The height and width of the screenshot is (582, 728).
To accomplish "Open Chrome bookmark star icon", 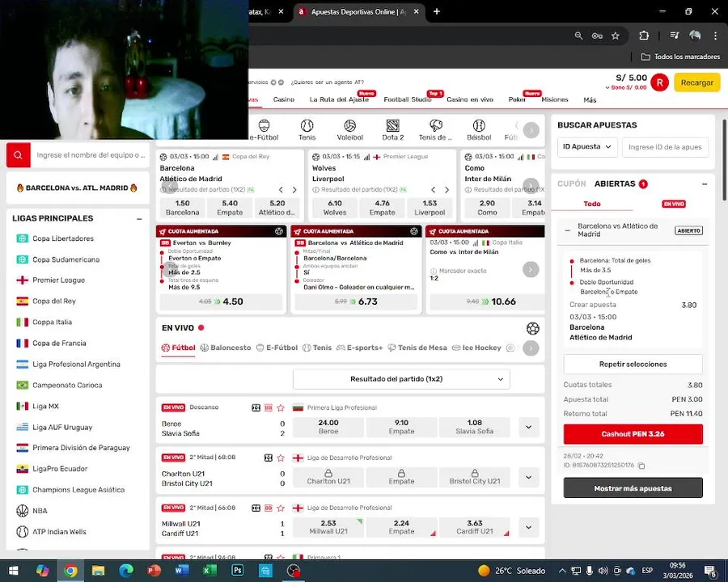I will [x=616, y=36].
